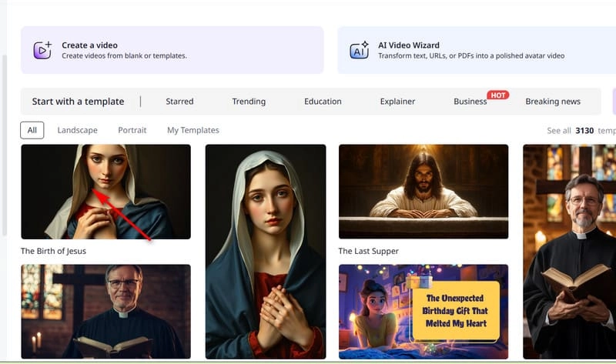Screen dimensions: 616x364
Task: Select the Education template category
Action: coord(323,102)
